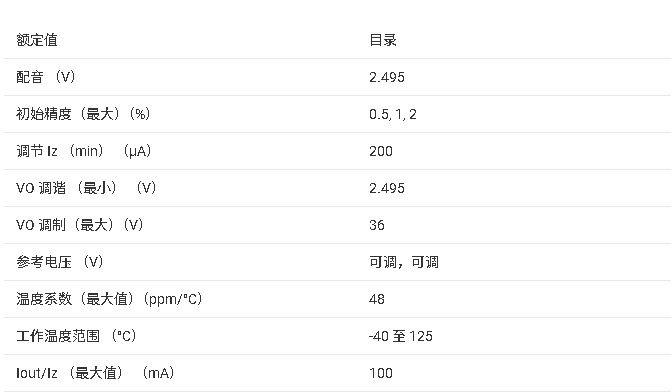Click the 2.495 value beside 配音
Screen dimensions: 672x392
point(387,77)
